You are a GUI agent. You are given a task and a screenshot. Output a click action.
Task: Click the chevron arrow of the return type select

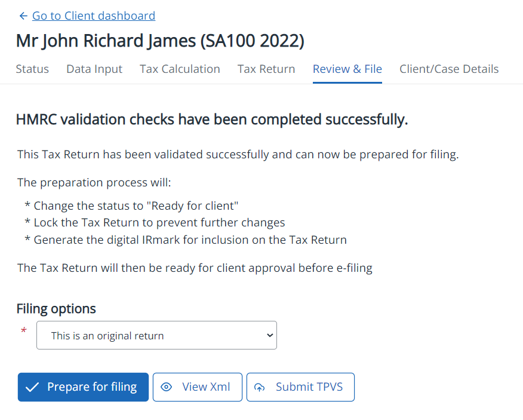[269, 336]
